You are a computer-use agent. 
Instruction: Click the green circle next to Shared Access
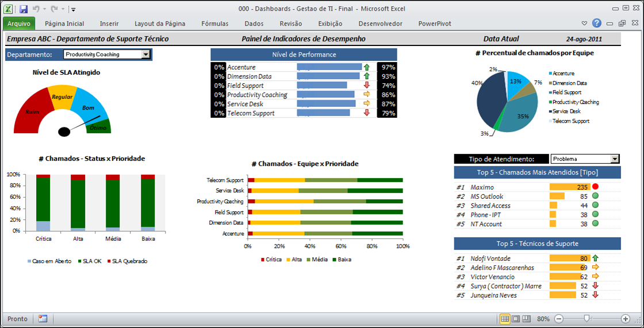(596, 205)
